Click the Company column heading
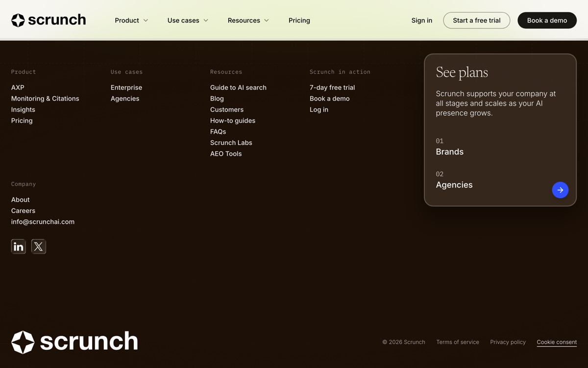The width and height of the screenshot is (588, 368). (x=24, y=184)
